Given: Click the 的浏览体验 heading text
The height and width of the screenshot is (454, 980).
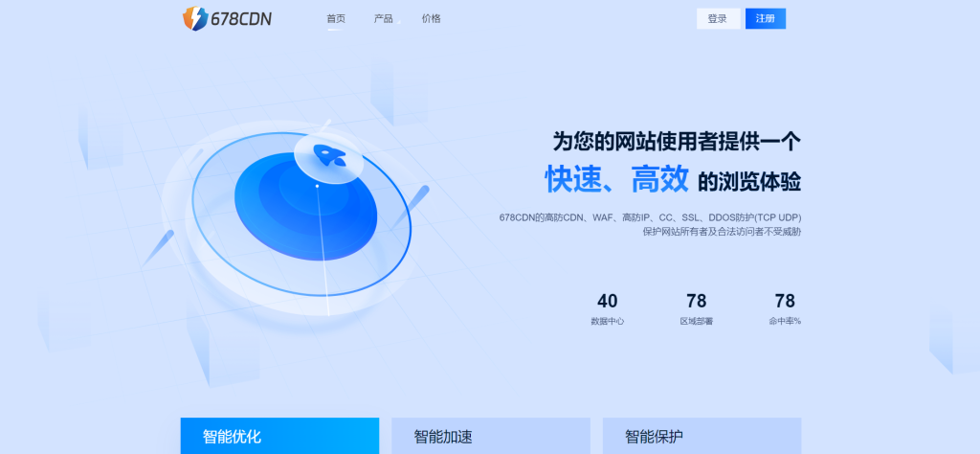Looking at the screenshot, I should click(x=748, y=181).
